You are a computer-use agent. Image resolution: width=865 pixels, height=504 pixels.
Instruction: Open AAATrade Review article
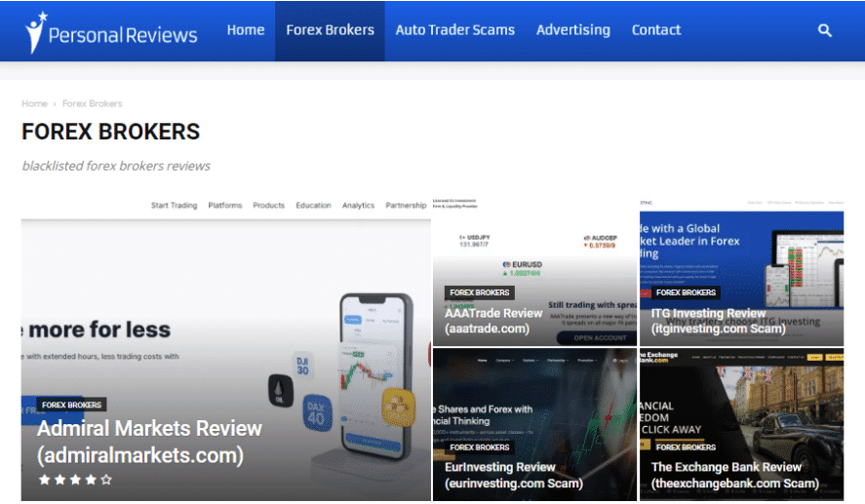(x=493, y=321)
